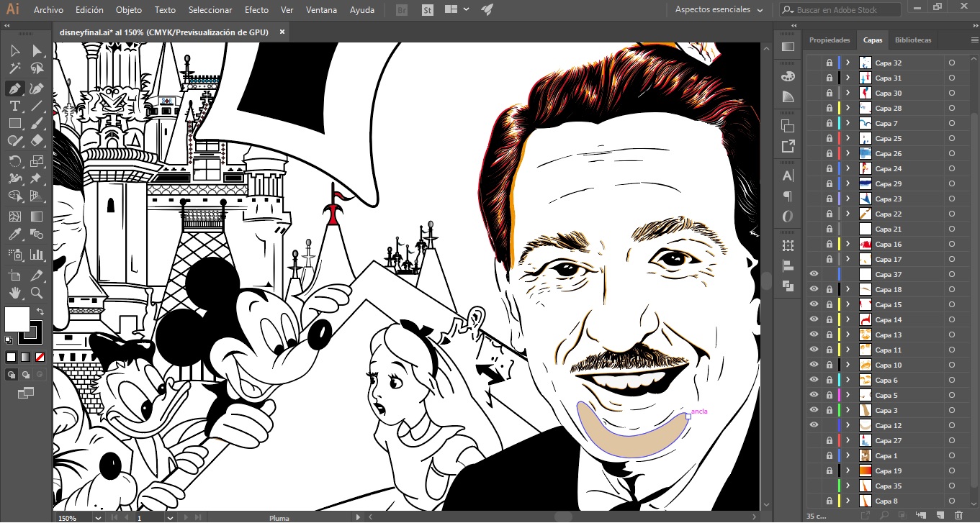Expand layer Capa 32 chevron
The width and height of the screenshot is (980, 523).
[848, 63]
